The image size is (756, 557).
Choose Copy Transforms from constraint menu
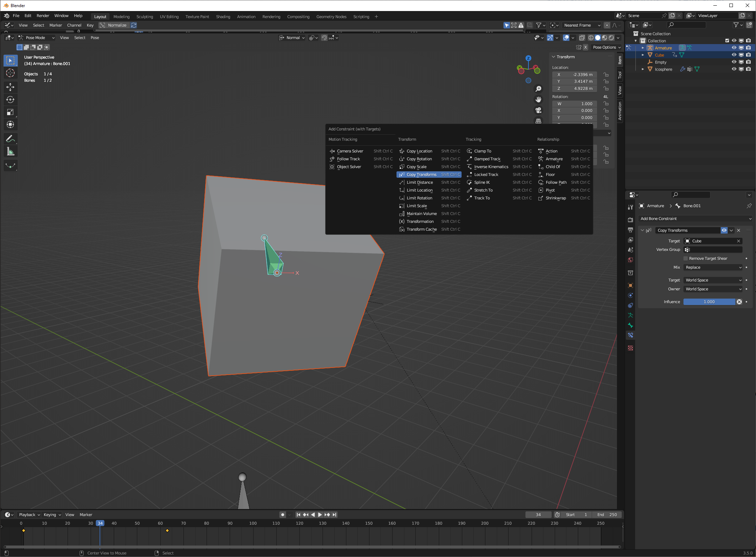(x=429, y=175)
